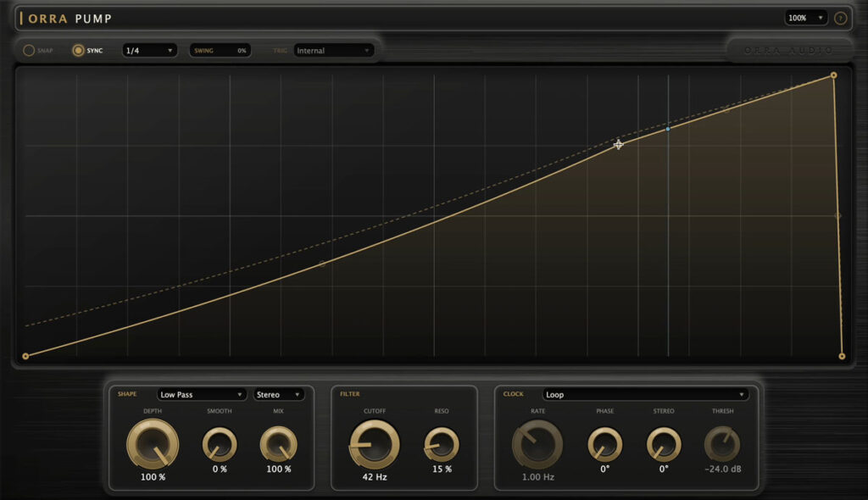
Task: Select the curve peak node at top-right
Action: pos(834,75)
